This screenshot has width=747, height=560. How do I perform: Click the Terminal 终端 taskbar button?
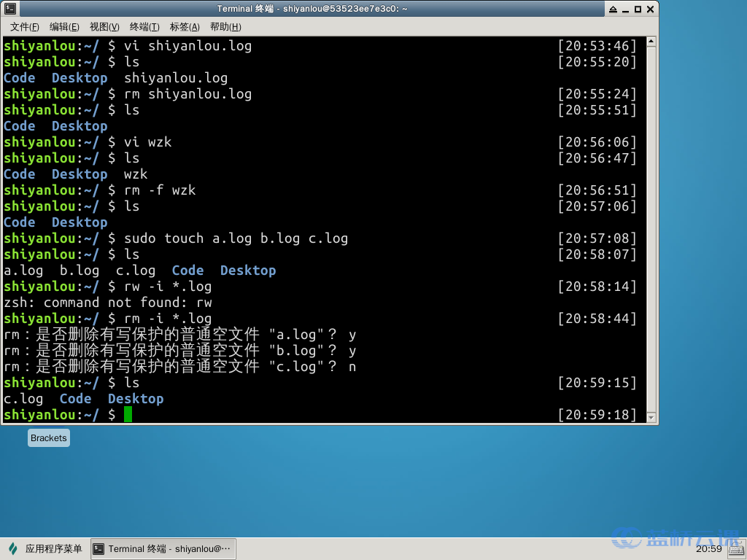(163, 548)
